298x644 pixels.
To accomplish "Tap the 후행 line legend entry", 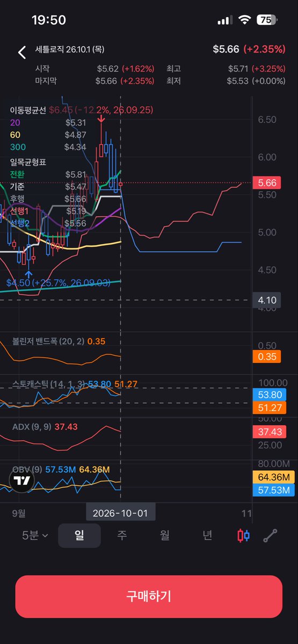I will [x=47, y=199].
